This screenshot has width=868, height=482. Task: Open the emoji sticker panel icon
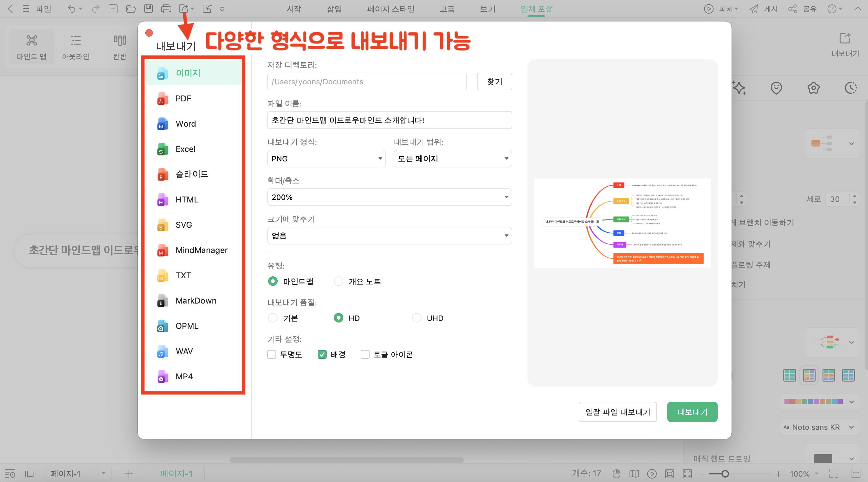click(x=776, y=88)
